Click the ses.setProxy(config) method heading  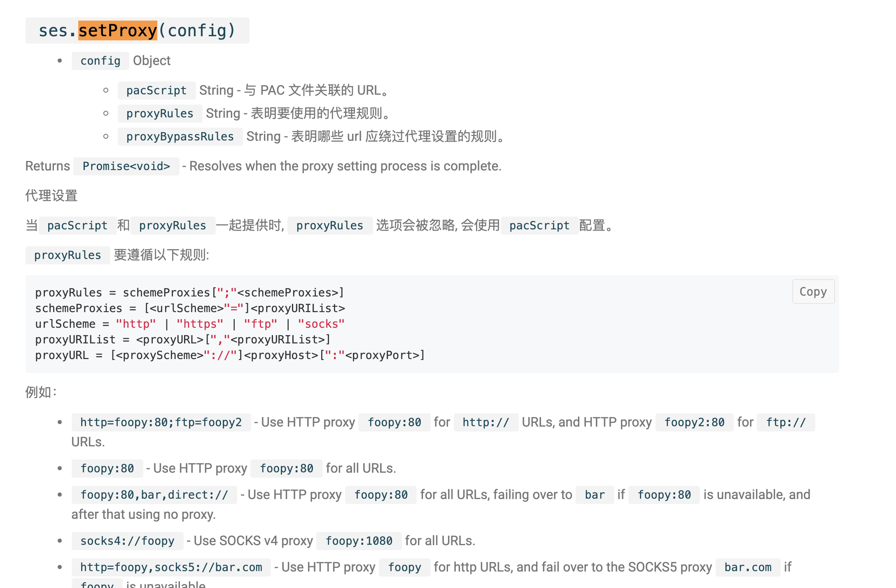click(137, 30)
